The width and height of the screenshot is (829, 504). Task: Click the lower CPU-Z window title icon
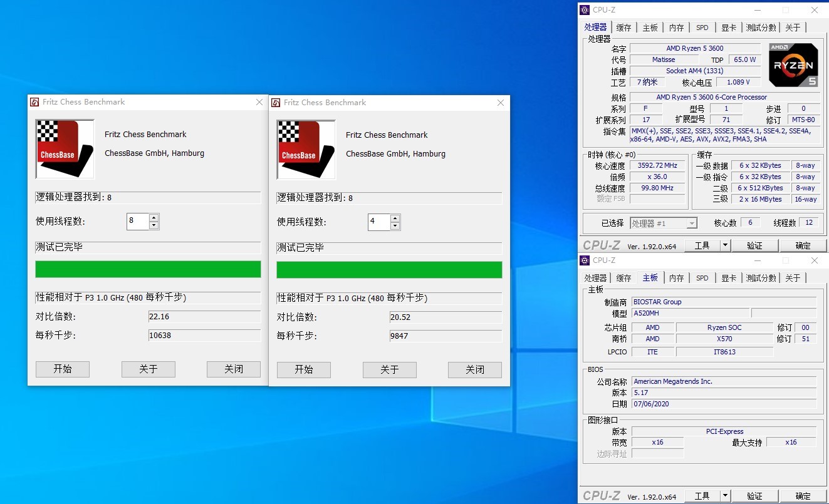point(585,260)
